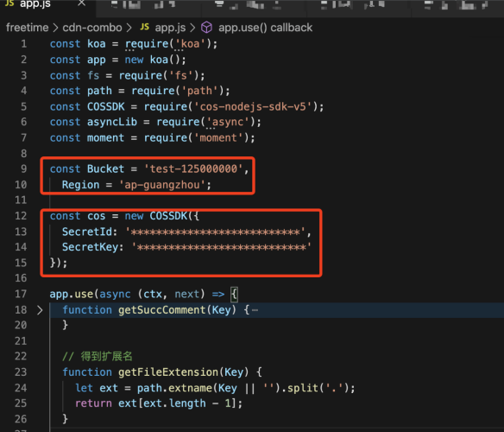Click app.use on line 17
504x432 pixels.
click(x=72, y=294)
